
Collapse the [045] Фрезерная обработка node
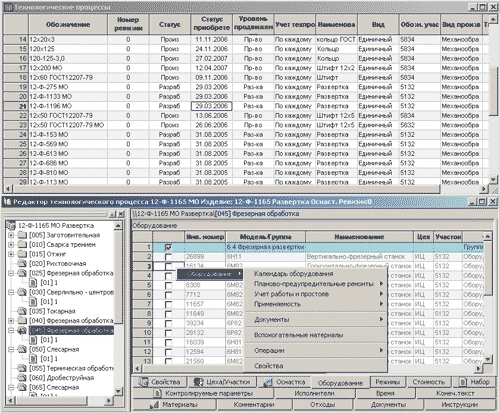click(11, 330)
